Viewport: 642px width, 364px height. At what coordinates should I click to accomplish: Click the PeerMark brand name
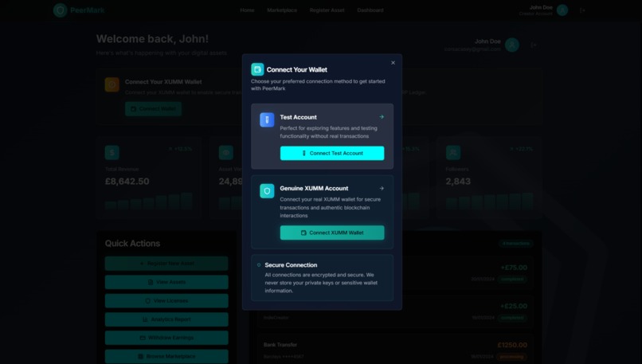(x=87, y=10)
